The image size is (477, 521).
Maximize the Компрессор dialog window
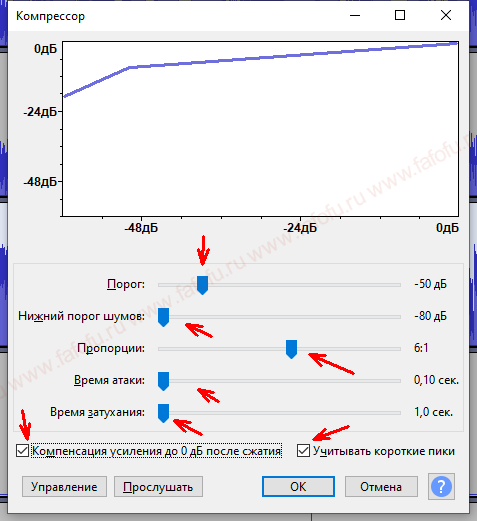(x=400, y=15)
